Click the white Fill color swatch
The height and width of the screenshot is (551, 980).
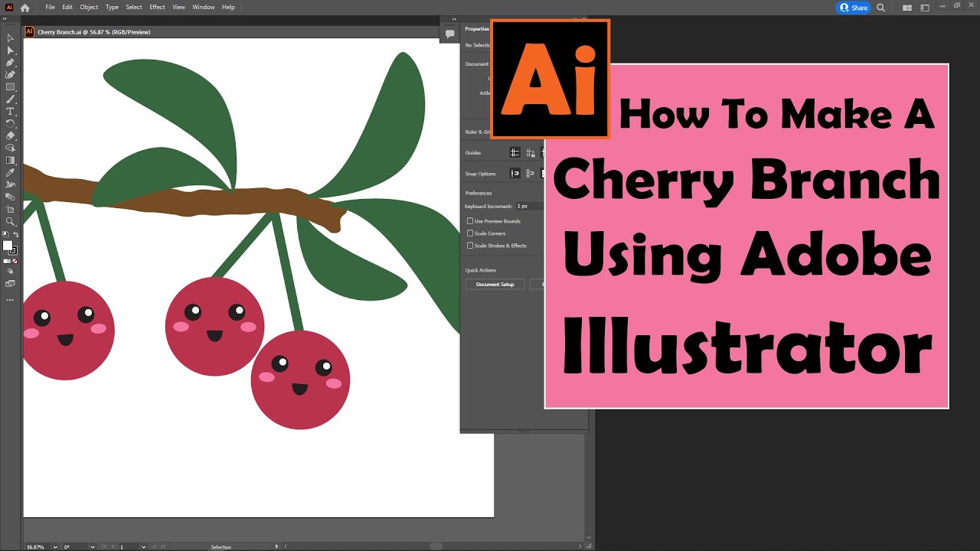[7, 246]
